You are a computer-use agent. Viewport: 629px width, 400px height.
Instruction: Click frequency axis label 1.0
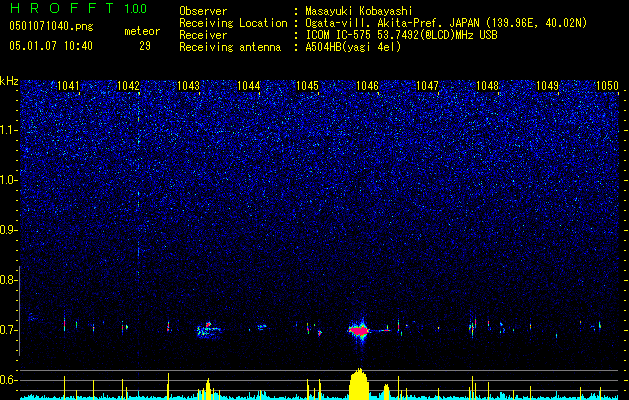(9, 180)
